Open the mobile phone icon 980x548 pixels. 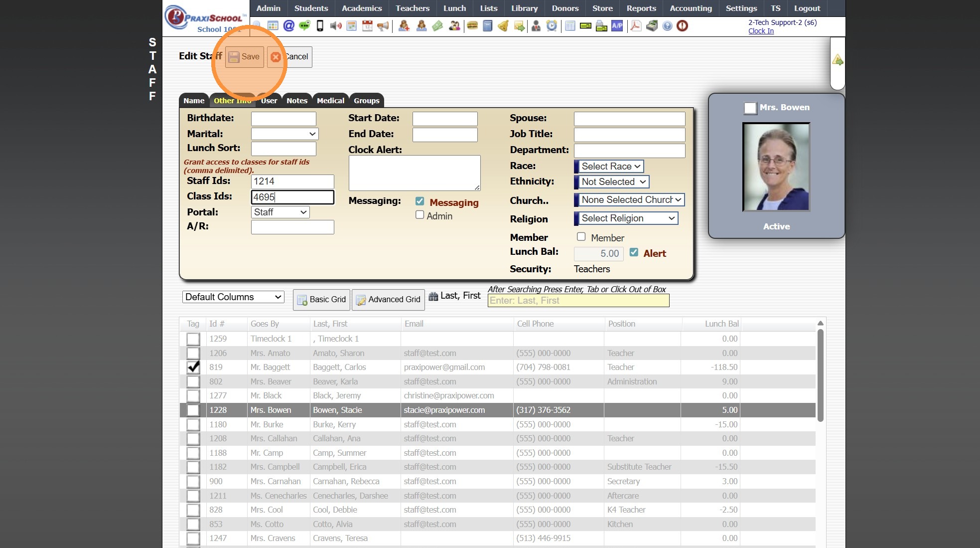click(x=320, y=26)
